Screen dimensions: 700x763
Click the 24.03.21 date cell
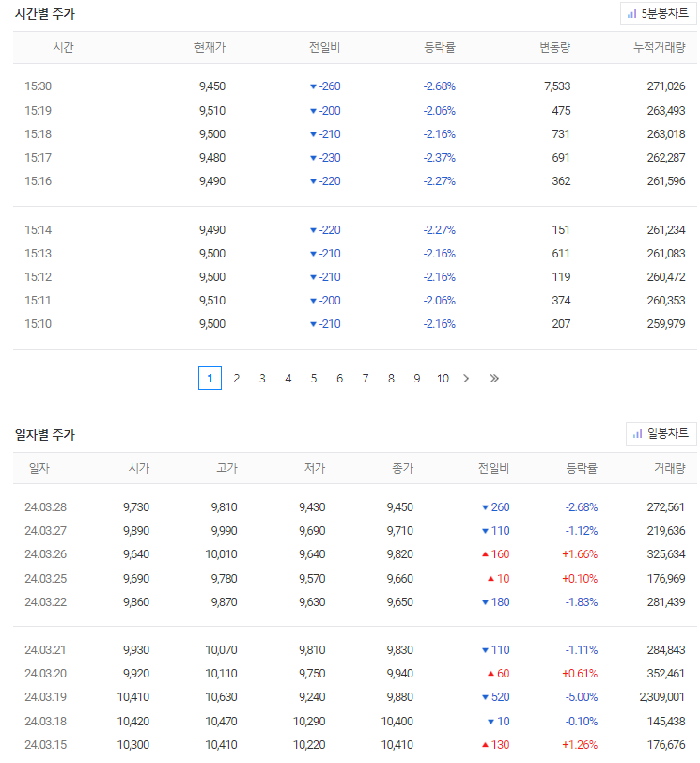tap(45, 650)
